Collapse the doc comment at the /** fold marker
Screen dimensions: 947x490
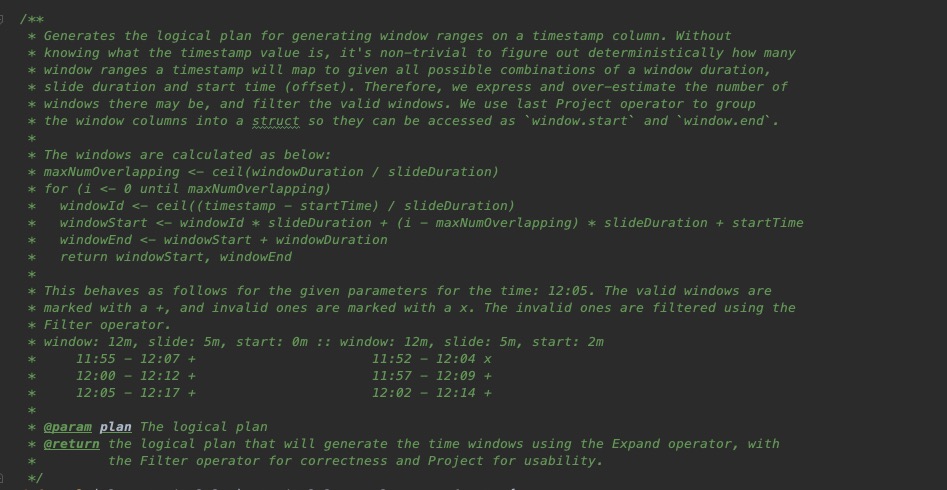pos(2,19)
